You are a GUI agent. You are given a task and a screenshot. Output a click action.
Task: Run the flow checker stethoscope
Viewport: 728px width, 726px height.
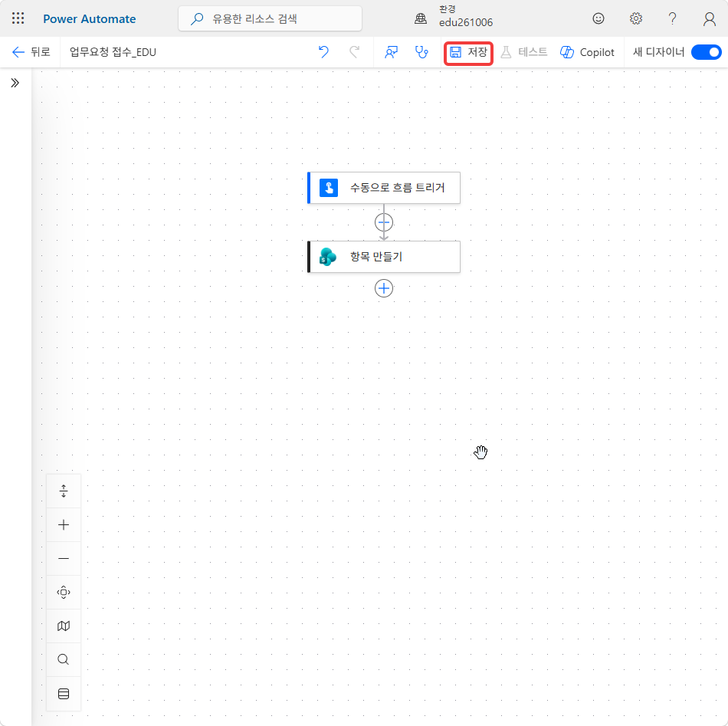tap(421, 52)
